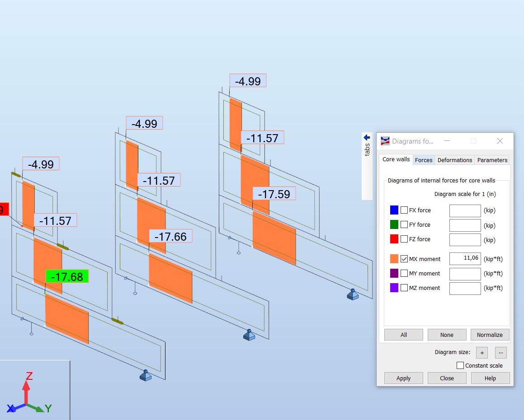Viewport: 524px width, 420px height.
Task: Click the -17.59 moment value label
Action: [274, 194]
